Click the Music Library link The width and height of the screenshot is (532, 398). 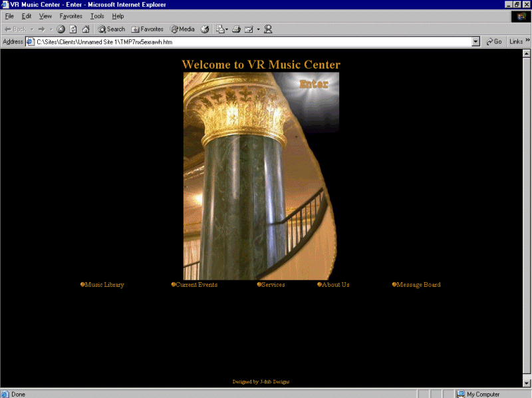tap(104, 285)
